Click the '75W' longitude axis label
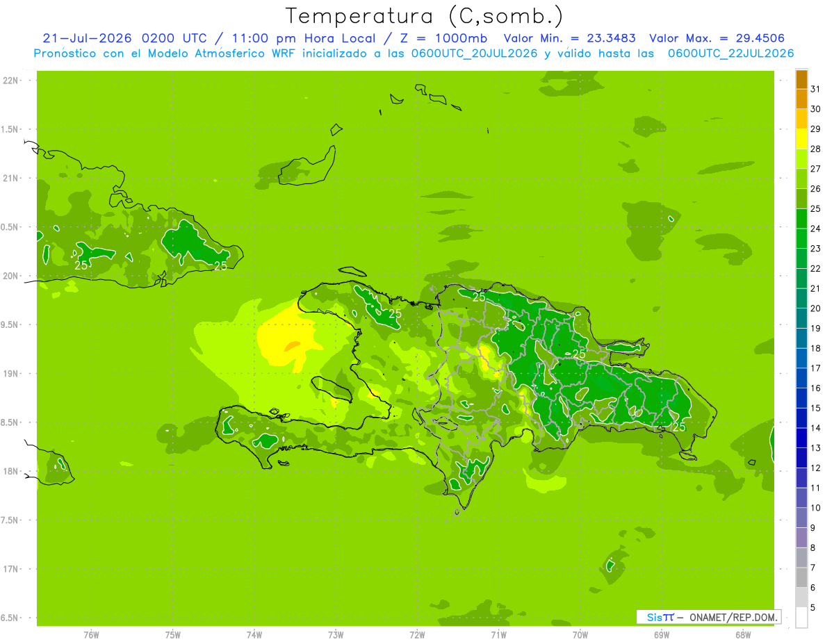This screenshot has height=644, width=834. pos(172,635)
